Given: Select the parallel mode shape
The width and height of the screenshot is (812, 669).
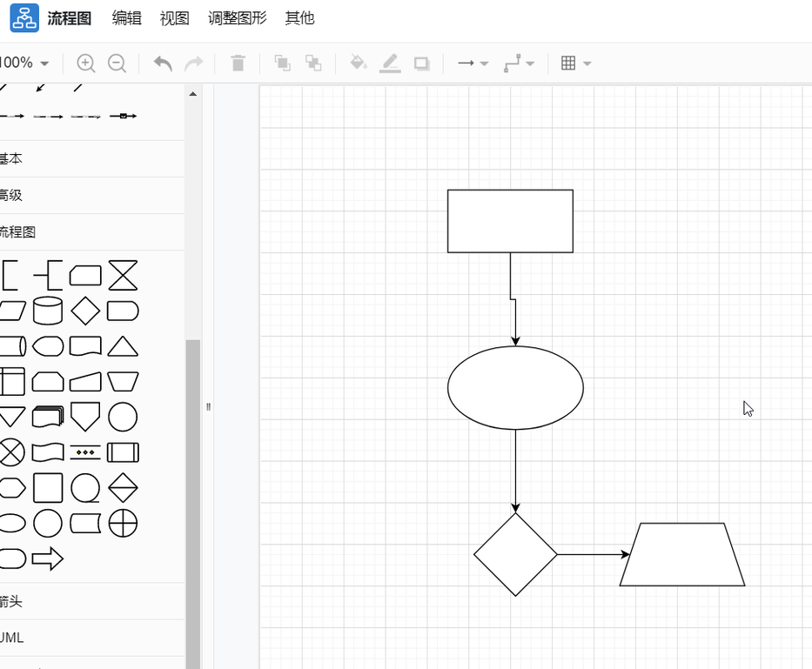Looking at the screenshot, I should pos(85,452).
